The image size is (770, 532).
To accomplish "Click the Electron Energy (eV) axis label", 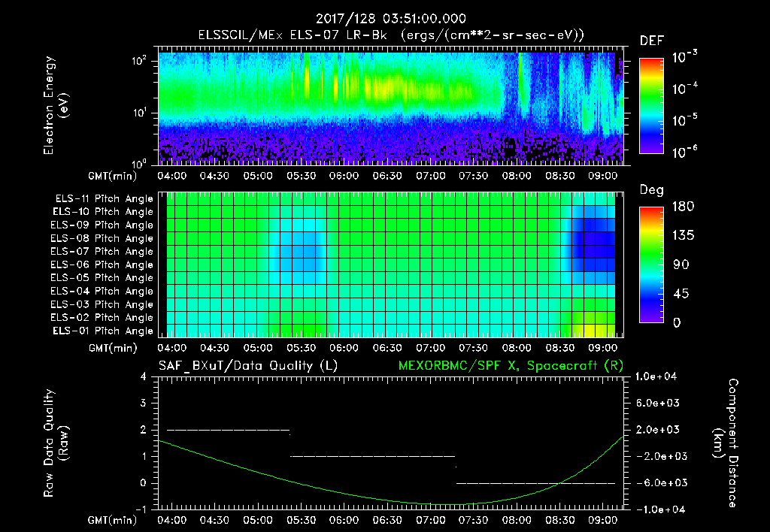I will [56, 105].
